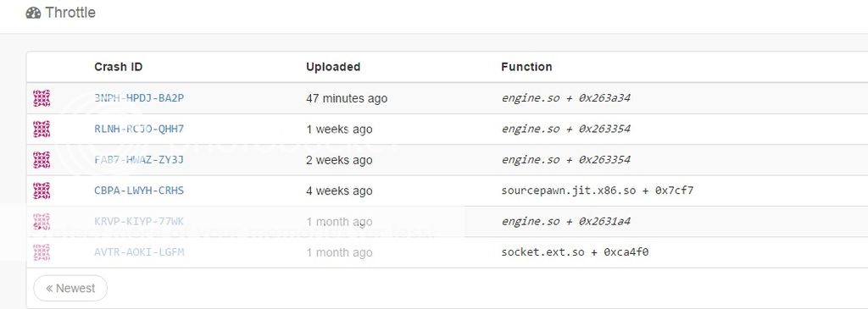Click the Crash ID column header
The width and height of the screenshot is (868, 309).
(119, 67)
